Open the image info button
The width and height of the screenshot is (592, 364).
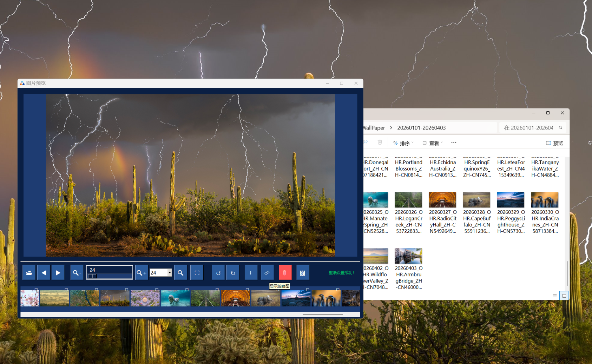pyautogui.click(x=251, y=273)
